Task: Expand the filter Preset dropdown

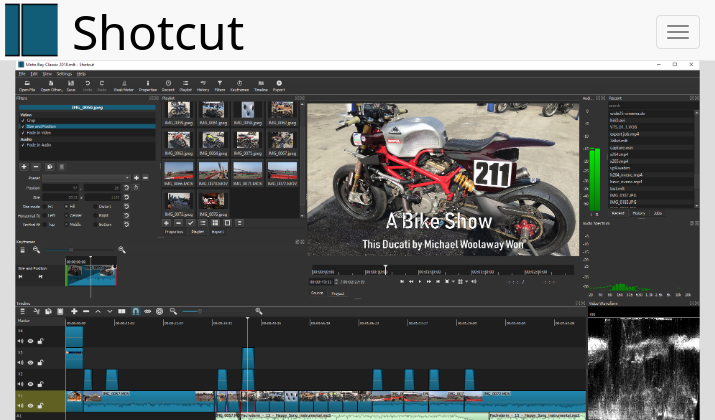Action: coord(86,178)
